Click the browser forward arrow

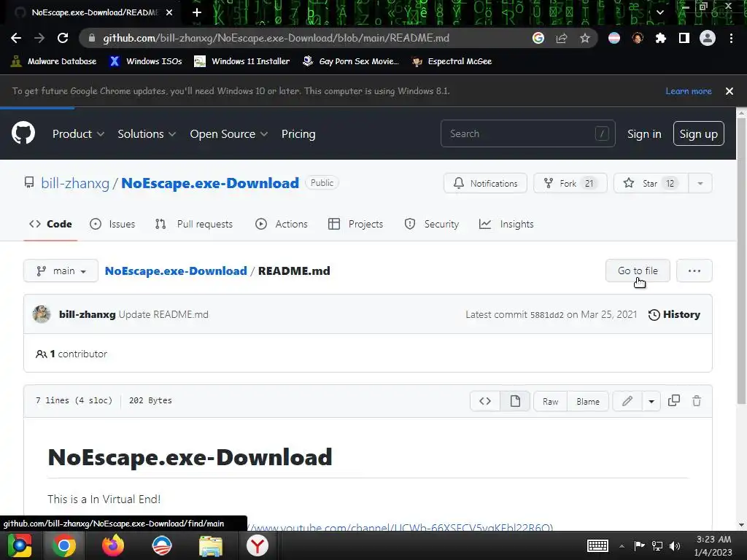[x=39, y=38]
